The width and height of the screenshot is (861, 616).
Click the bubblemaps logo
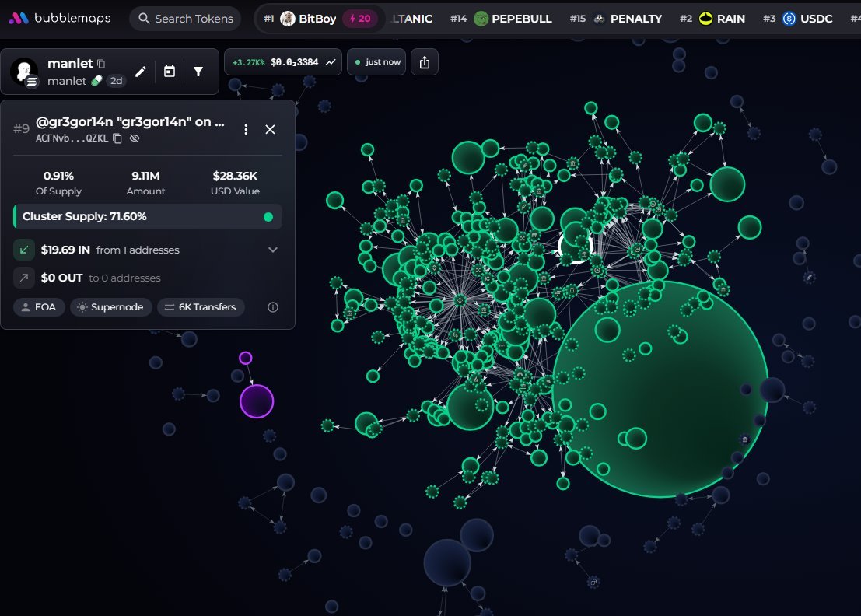(60, 18)
